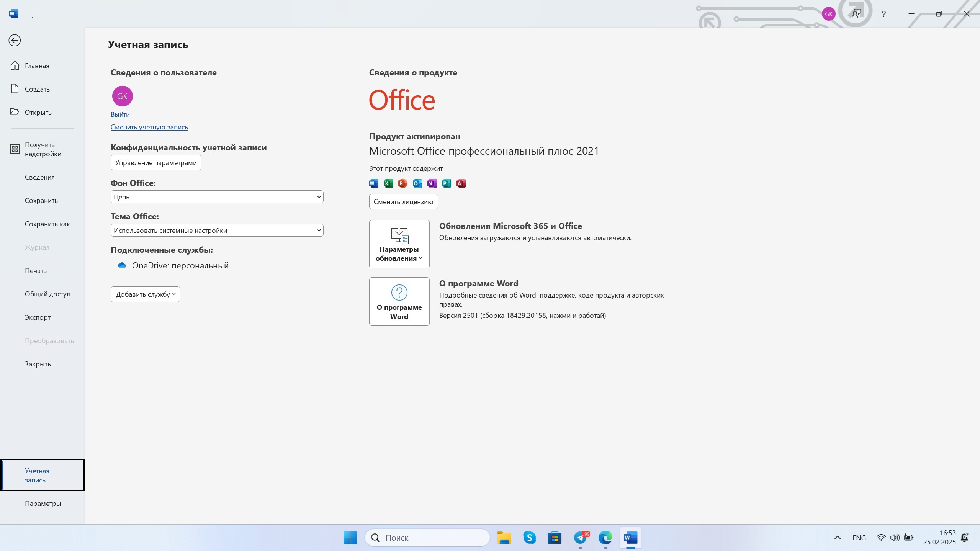
Task: Open Telegram from the taskbar
Action: [x=580, y=538]
